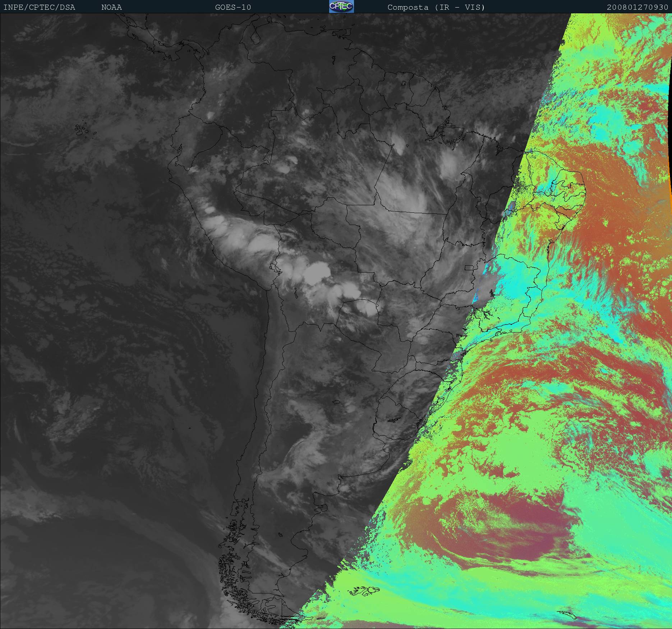
Task: Click the NOAA label in the header
Action: 111,7
